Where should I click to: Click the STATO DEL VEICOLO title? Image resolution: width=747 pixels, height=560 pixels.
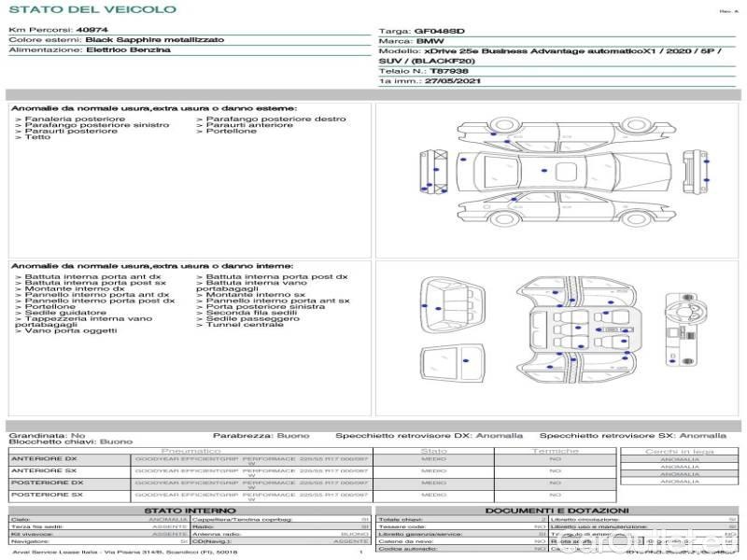point(92,9)
